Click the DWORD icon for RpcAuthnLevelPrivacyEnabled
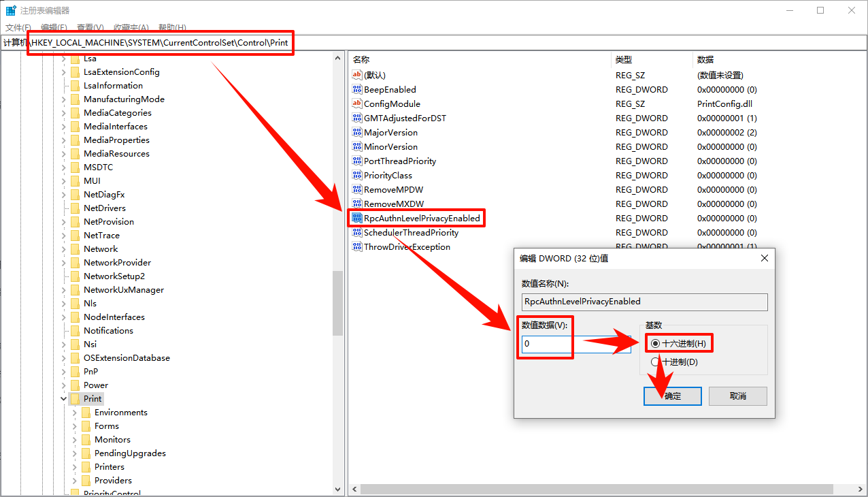This screenshot has width=868, height=497. [357, 218]
